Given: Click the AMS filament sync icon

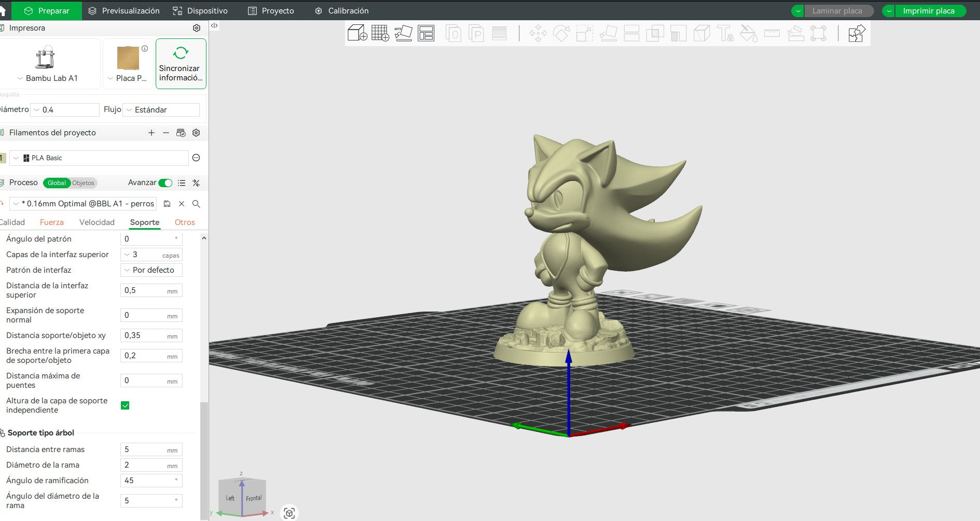Looking at the screenshot, I should 181,133.
